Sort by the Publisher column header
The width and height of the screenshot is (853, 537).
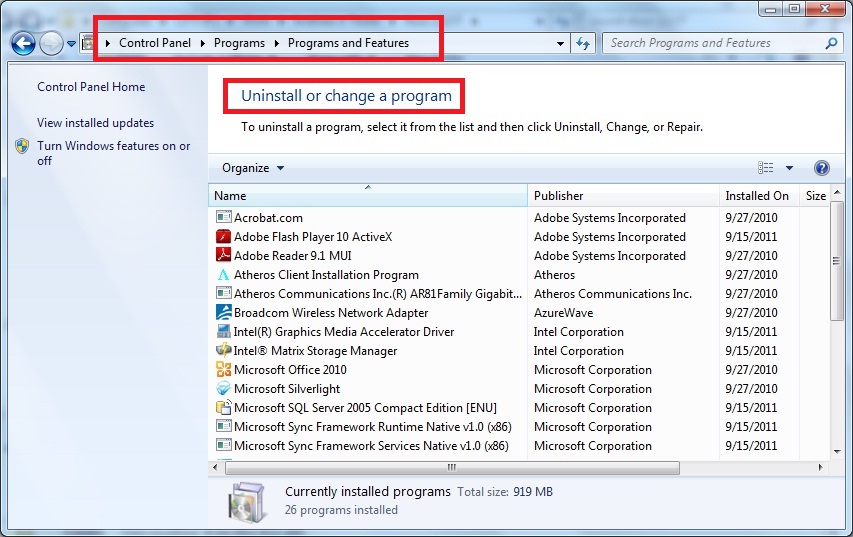point(623,195)
